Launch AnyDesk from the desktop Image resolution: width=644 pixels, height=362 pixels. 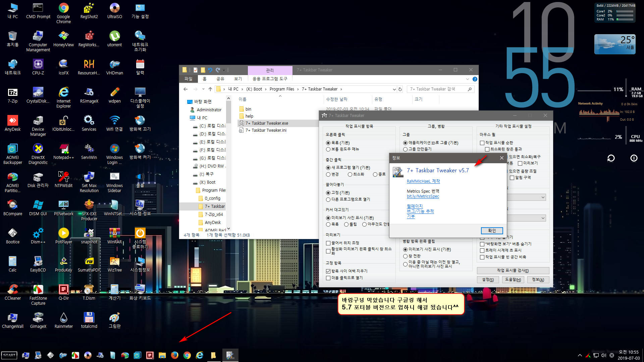pos(12,124)
